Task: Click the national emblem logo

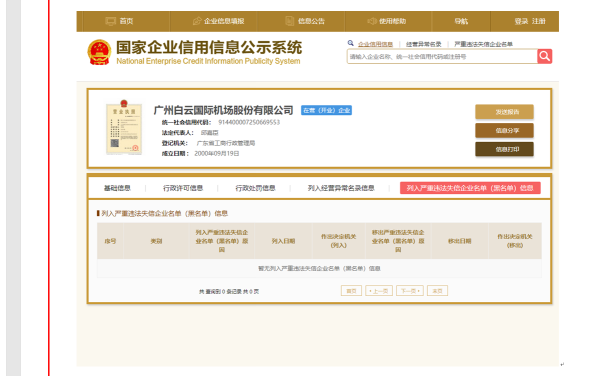Action: (99, 52)
